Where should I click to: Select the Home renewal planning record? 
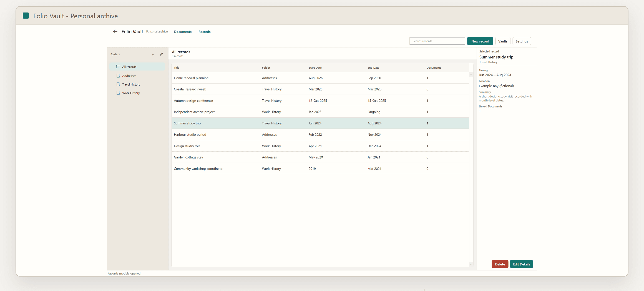click(x=320, y=78)
